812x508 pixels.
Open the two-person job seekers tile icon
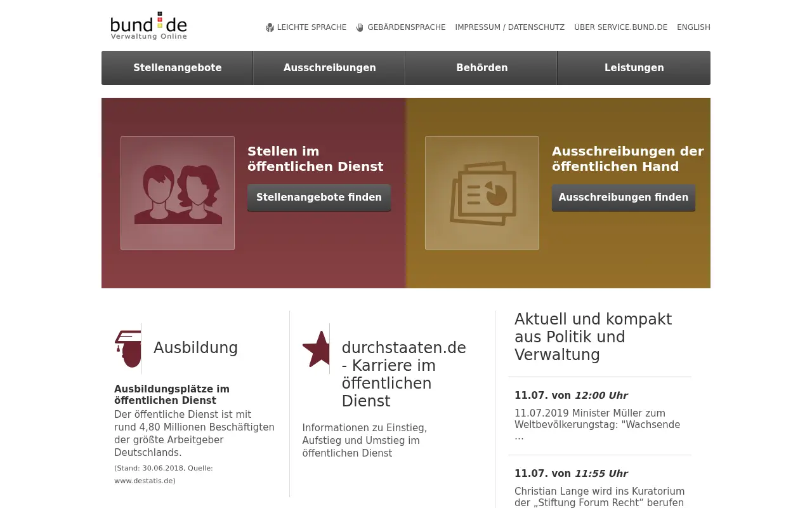point(178,193)
